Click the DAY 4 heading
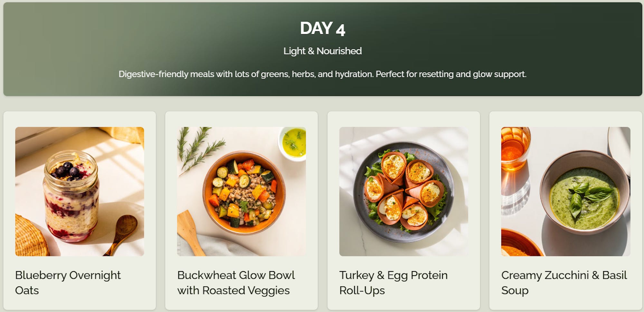The height and width of the screenshot is (312, 644). [322, 28]
